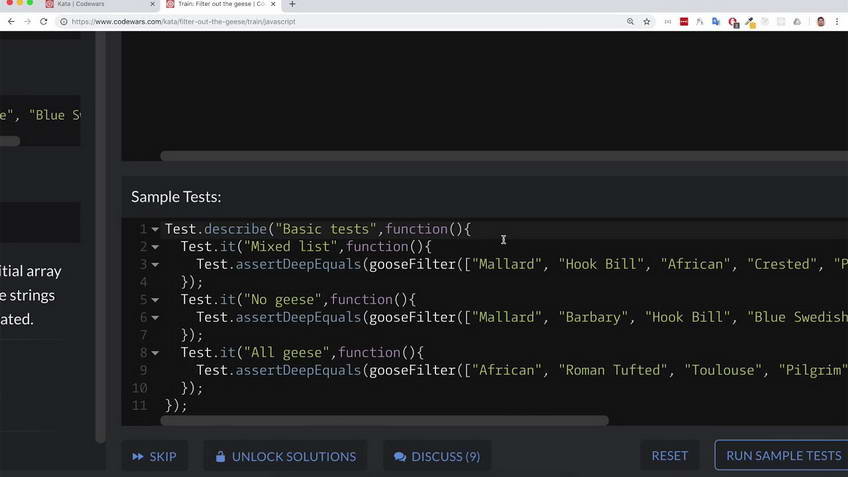Click Unlock Solutions button

click(286, 456)
